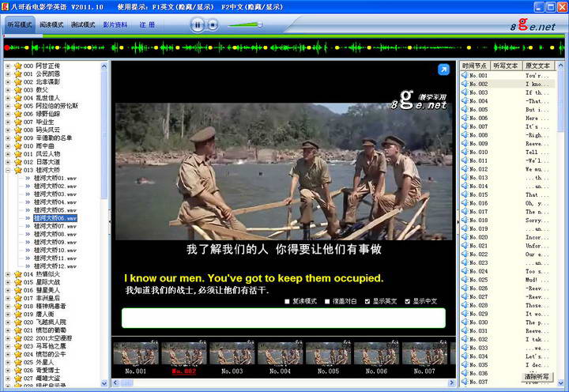
Task: Pause playback with the pause button
Action: tap(198, 25)
